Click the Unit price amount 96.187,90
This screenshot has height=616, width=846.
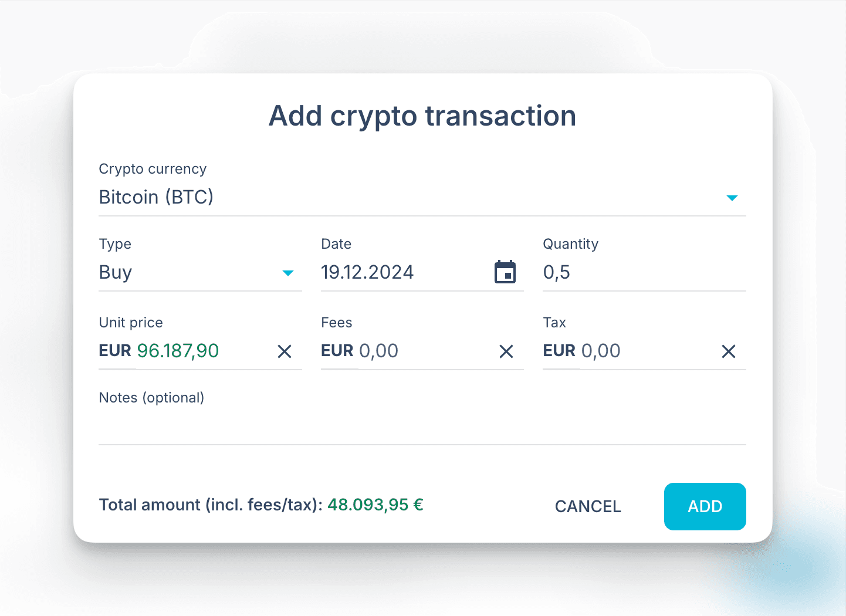click(x=178, y=351)
